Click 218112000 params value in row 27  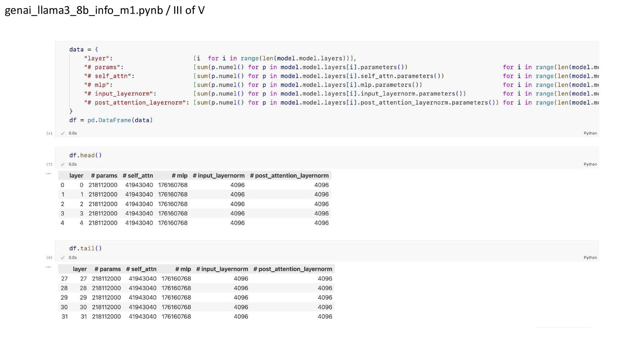coord(106,279)
